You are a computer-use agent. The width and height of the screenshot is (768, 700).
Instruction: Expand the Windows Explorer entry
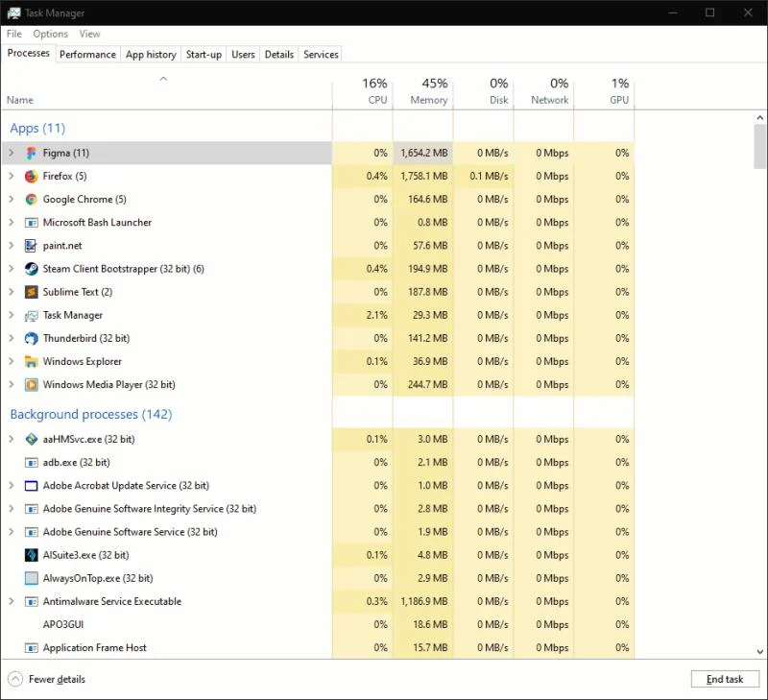12,361
